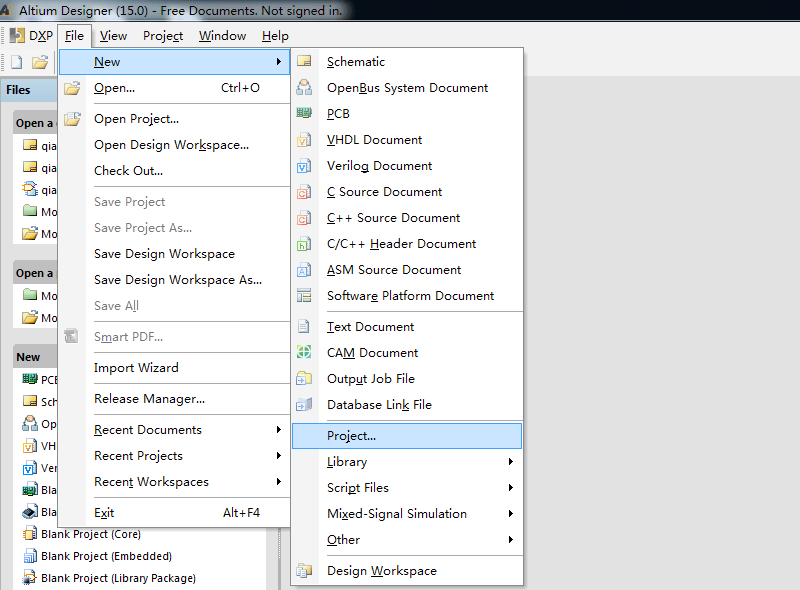Image resolution: width=800 pixels, height=590 pixels.
Task: Open the Window menu
Action: click(x=222, y=36)
